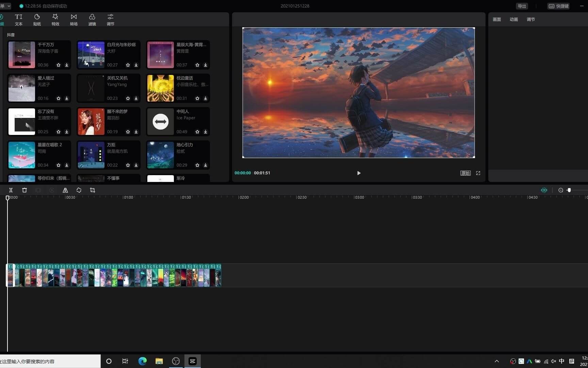Click the timeline zoom-out magnifier icon

(x=561, y=190)
